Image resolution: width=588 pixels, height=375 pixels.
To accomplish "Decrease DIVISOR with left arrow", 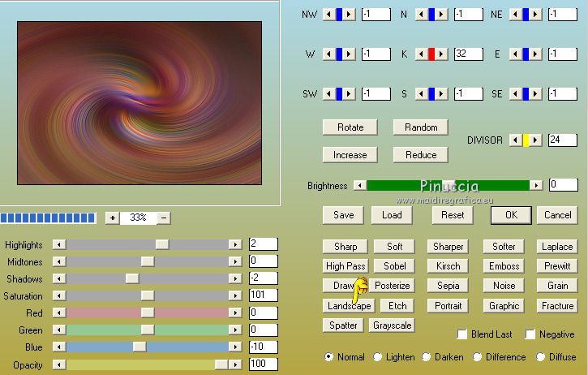I will [x=516, y=140].
